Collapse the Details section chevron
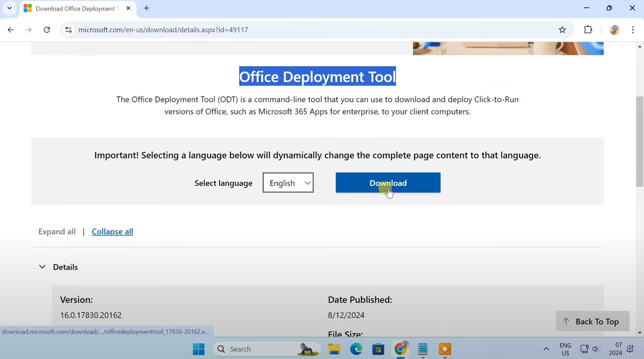This screenshot has width=644, height=359. coord(42,267)
